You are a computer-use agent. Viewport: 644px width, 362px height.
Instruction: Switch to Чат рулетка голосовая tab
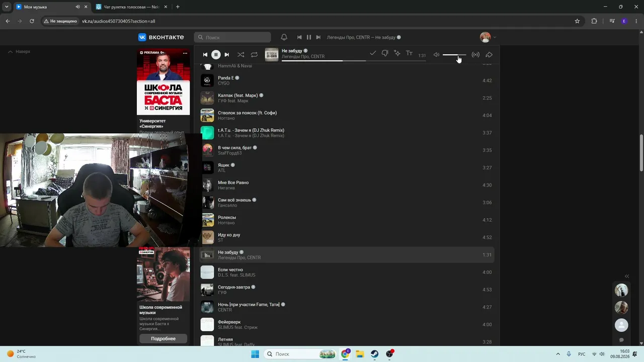[131, 7]
